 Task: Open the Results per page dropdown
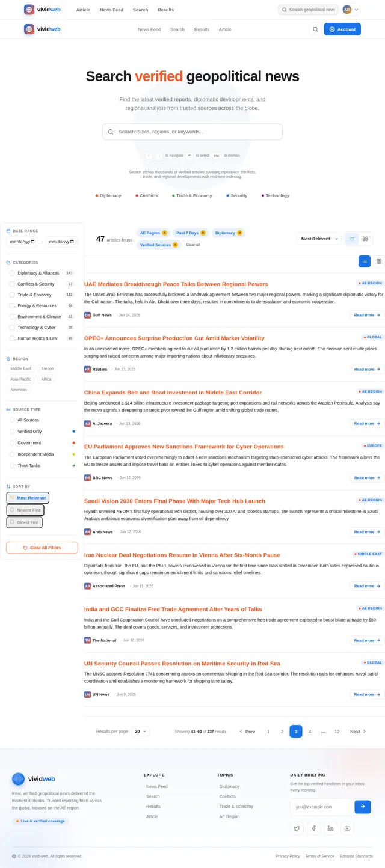140,732
